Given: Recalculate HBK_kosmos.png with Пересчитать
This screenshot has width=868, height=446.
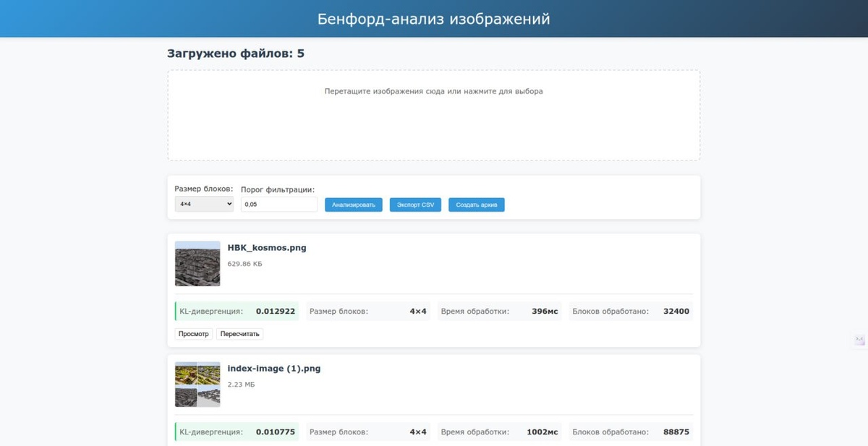Looking at the screenshot, I should coord(239,334).
